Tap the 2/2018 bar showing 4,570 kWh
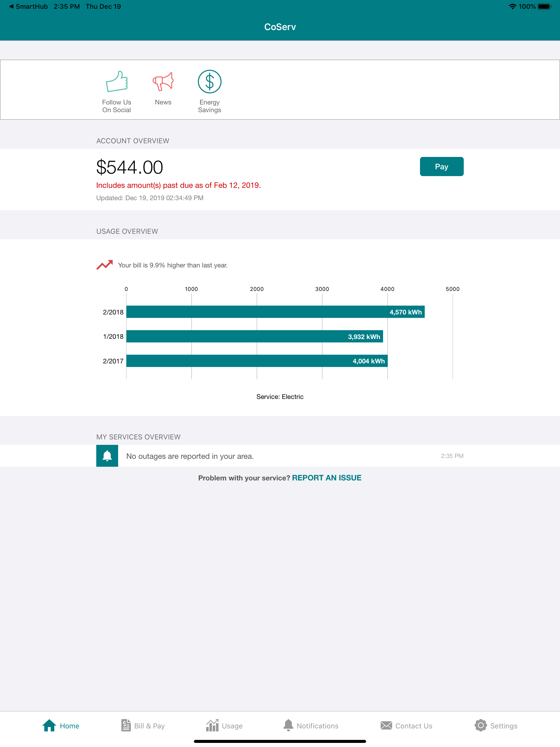The height and width of the screenshot is (747, 560). pos(275,312)
